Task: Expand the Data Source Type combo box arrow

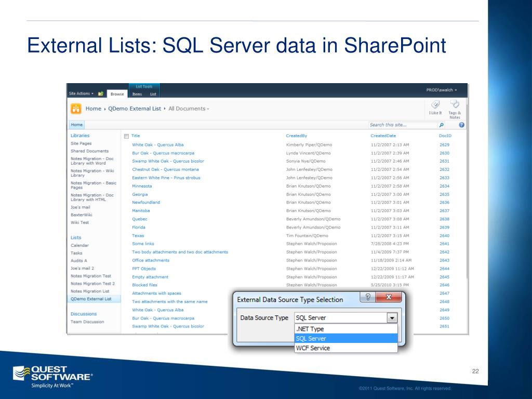Action: pos(392,318)
